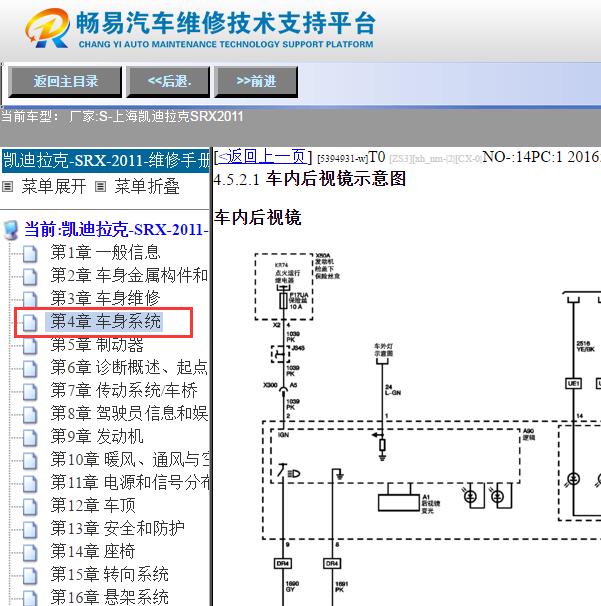Open 第11章 电源和信号分 chapter
601x606 pixels.
129,482
